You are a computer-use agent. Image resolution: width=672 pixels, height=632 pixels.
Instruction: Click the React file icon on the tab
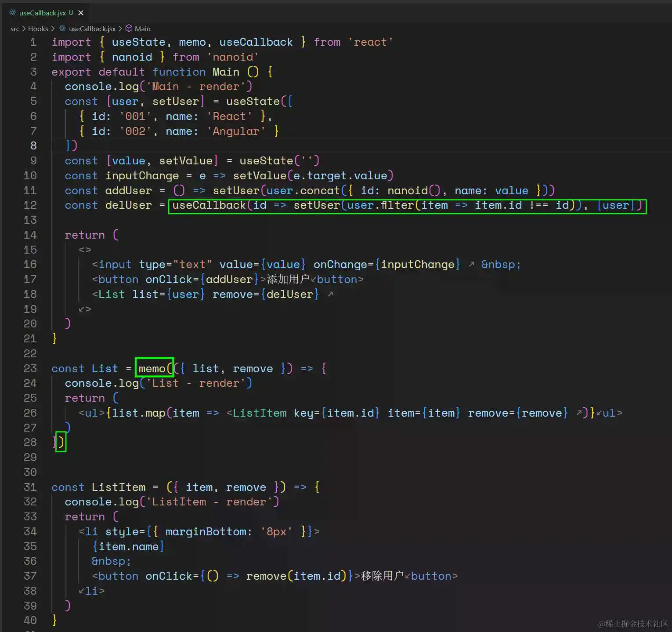click(x=13, y=13)
